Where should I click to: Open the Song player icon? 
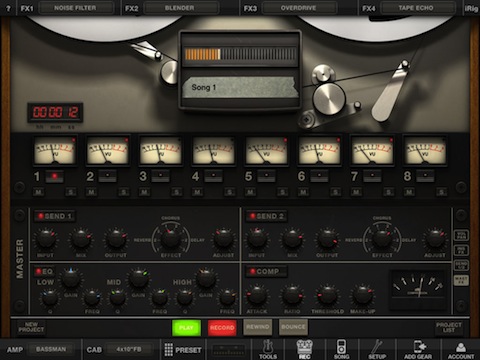click(341, 349)
